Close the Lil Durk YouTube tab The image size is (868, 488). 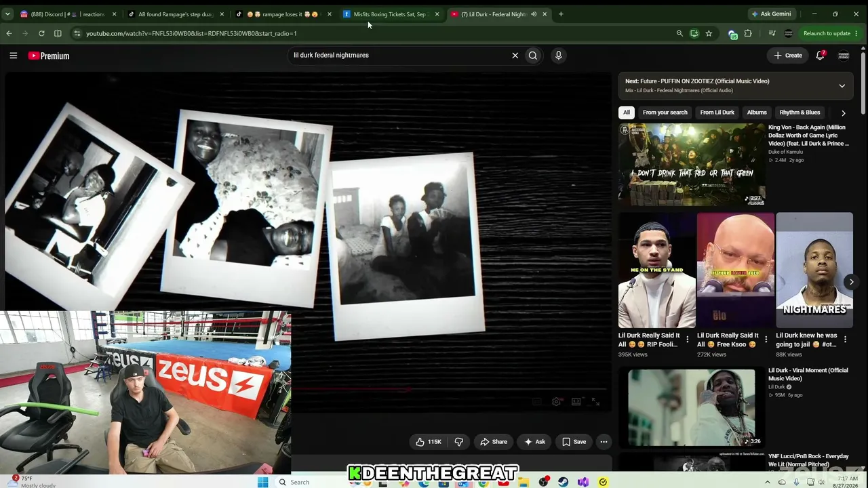pos(545,14)
